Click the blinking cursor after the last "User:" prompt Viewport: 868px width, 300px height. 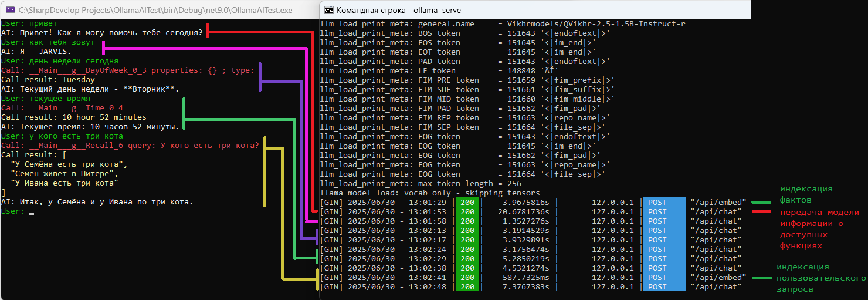[31, 212]
